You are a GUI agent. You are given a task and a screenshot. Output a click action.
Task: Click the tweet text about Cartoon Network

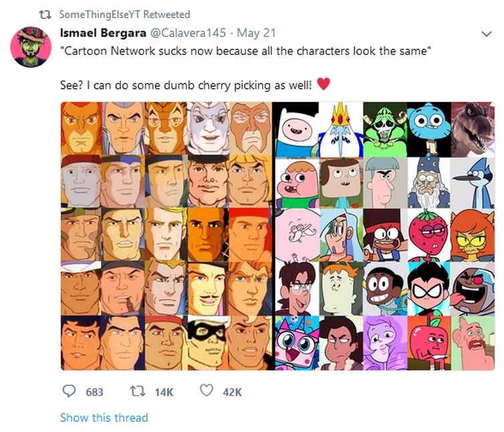[x=245, y=52]
